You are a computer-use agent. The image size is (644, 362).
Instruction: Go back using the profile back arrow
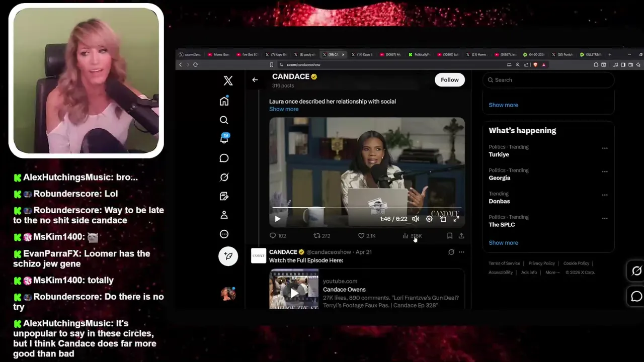pyautogui.click(x=255, y=80)
